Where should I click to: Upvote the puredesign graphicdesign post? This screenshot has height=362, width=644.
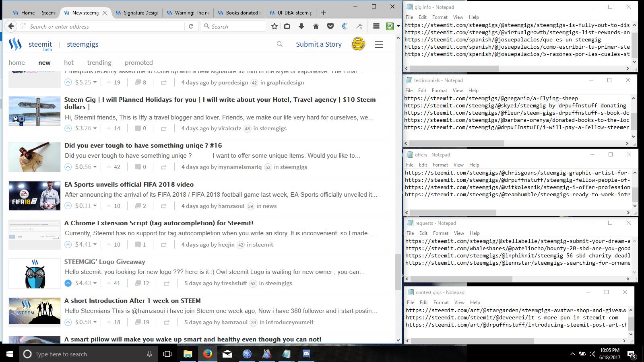pos(68,82)
